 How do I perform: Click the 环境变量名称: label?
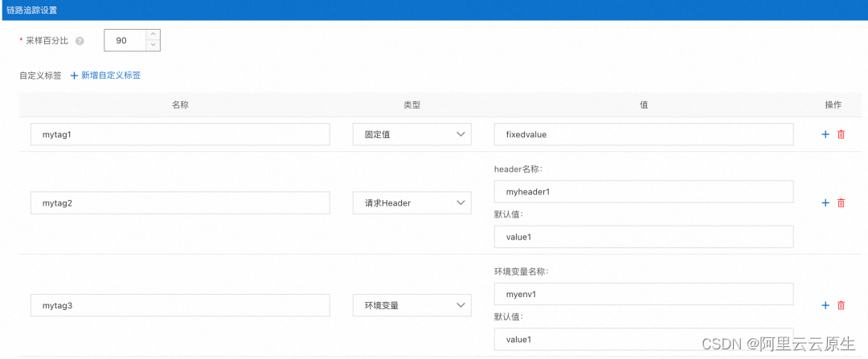521,271
